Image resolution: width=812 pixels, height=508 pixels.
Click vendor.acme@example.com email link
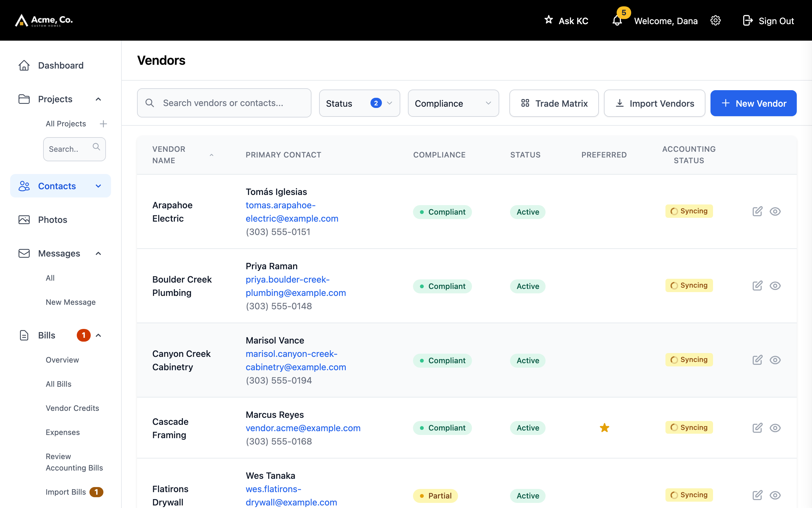click(303, 428)
